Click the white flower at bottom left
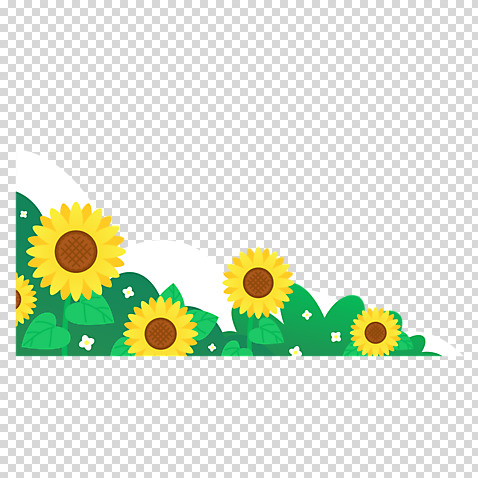This screenshot has height=478, width=478. click(87, 343)
